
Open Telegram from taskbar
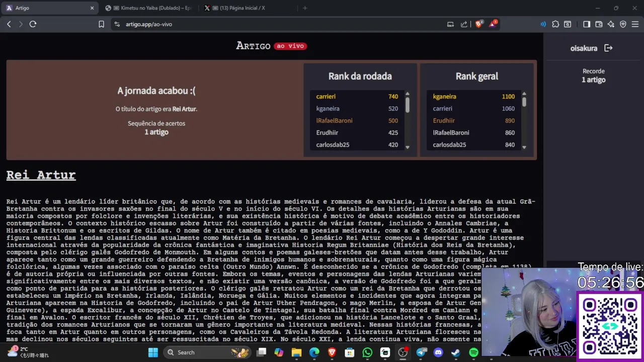click(x=421, y=352)
